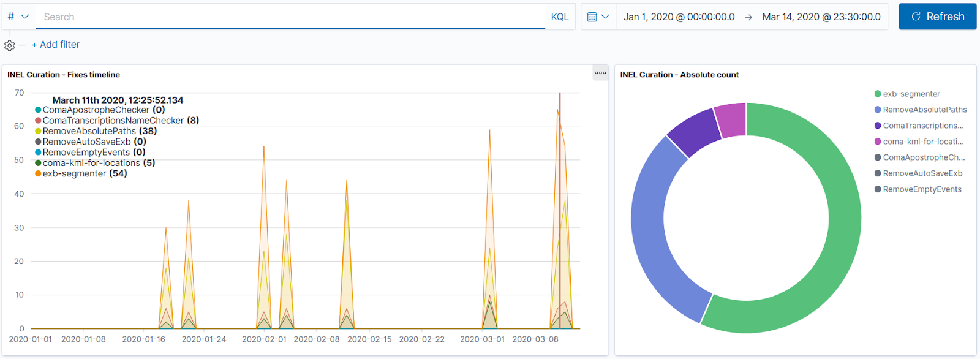Click the RemoveEmptyEvents legend dot icon
980x359 pixels.
pyautogui.click(x=878, y=189)
